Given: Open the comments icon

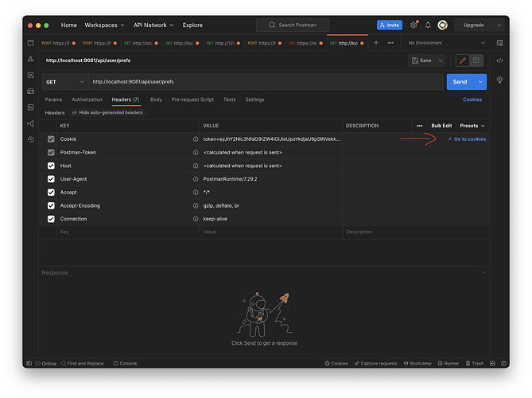Looking at the screenshot, I should (476, 60).
